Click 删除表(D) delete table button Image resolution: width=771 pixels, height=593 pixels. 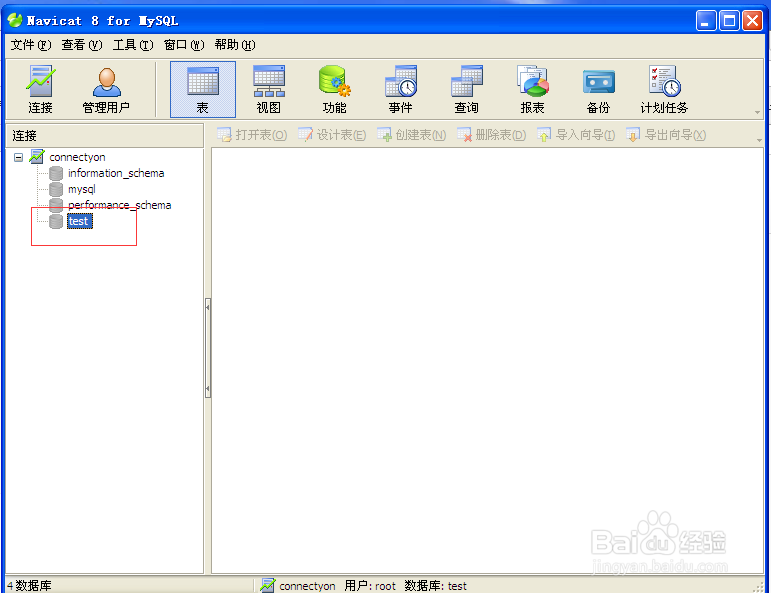[x=491, y=135]
